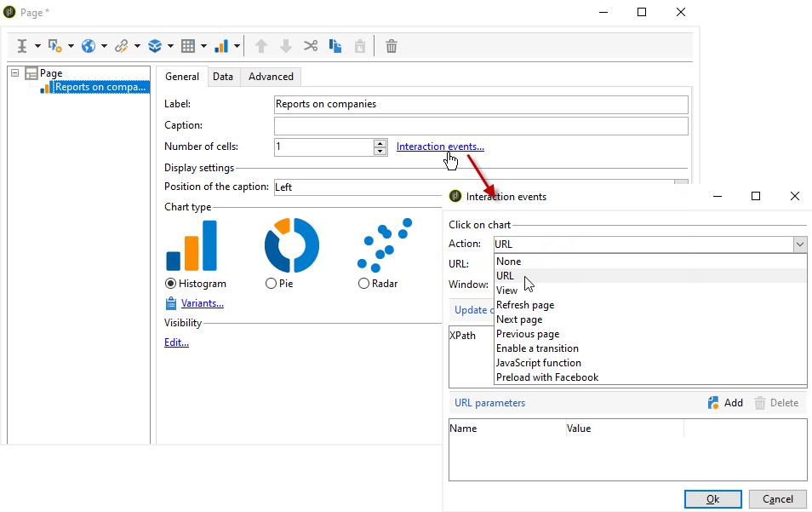Click the Value column header
Screen dimensions: 812x512
(625, 429)
